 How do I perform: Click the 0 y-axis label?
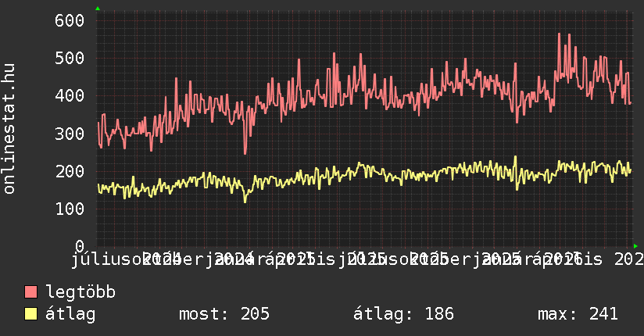80,246
